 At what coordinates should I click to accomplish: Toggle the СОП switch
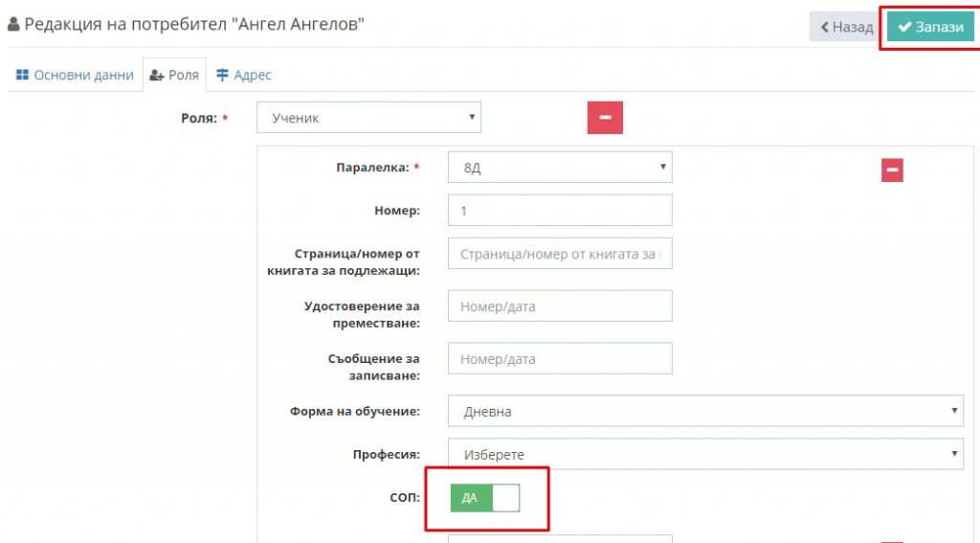(485, 498)
